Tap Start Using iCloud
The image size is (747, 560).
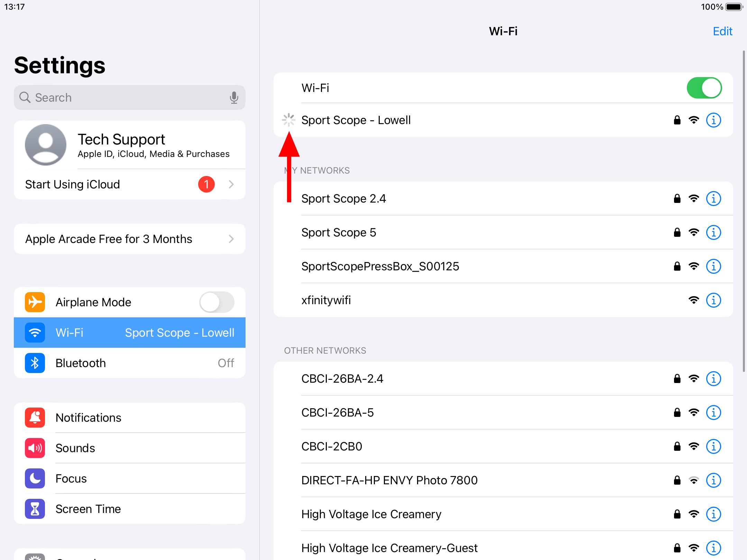[x=130, y=184]
